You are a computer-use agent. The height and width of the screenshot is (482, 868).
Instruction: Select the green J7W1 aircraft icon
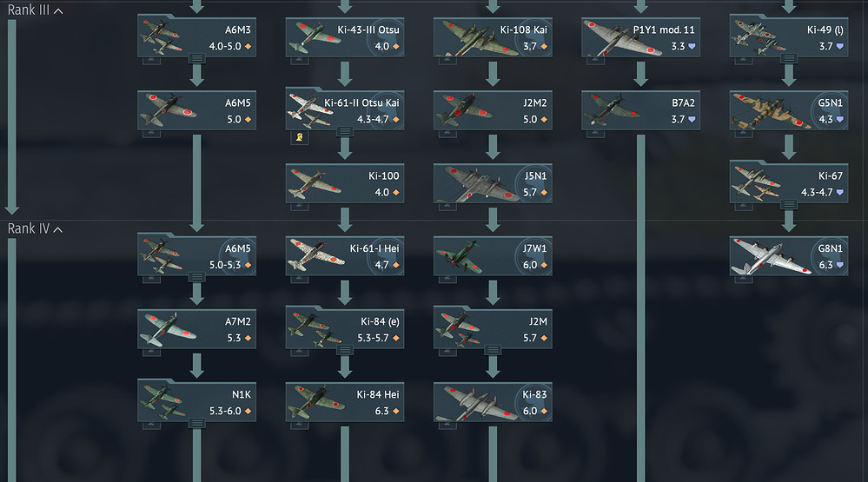click(x=461, y=256)
